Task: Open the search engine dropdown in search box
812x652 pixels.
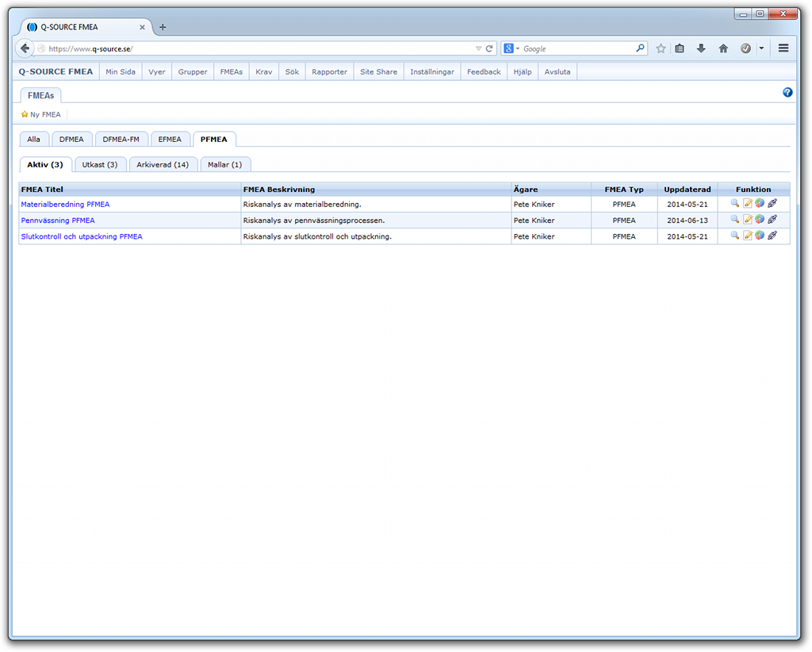Action: 511,48
